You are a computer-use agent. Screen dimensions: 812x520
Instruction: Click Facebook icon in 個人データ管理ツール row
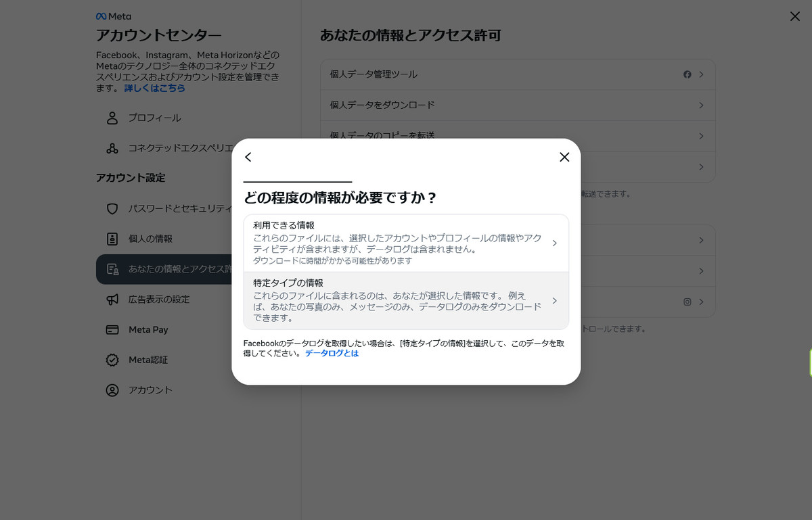(687, 74)
